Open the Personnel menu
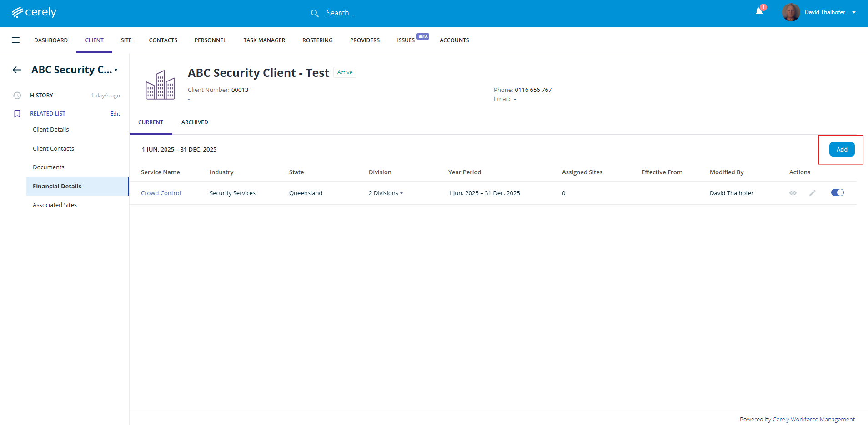This screenshot has height=425, width=868. click(210, 40)
